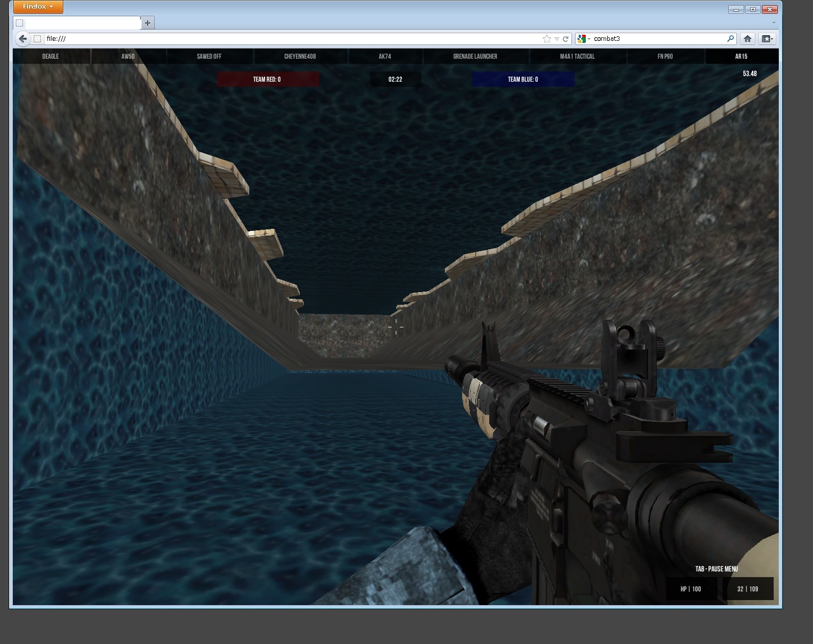Screen dimensions: 813x644
Task: Select the CHEYENNE408 weapon
Action: pos(300,56)
